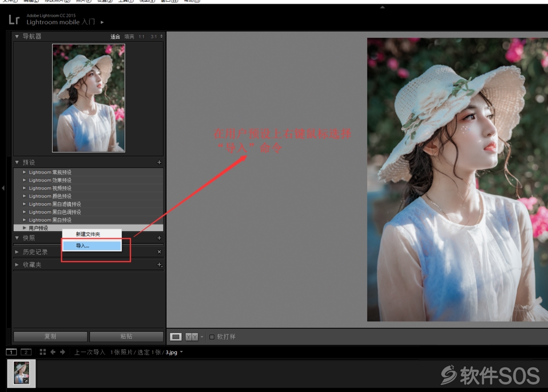Collapse the 导航器 panel triangle
The width and height of the screenshot is (548, 392).
tap(17, 36)
